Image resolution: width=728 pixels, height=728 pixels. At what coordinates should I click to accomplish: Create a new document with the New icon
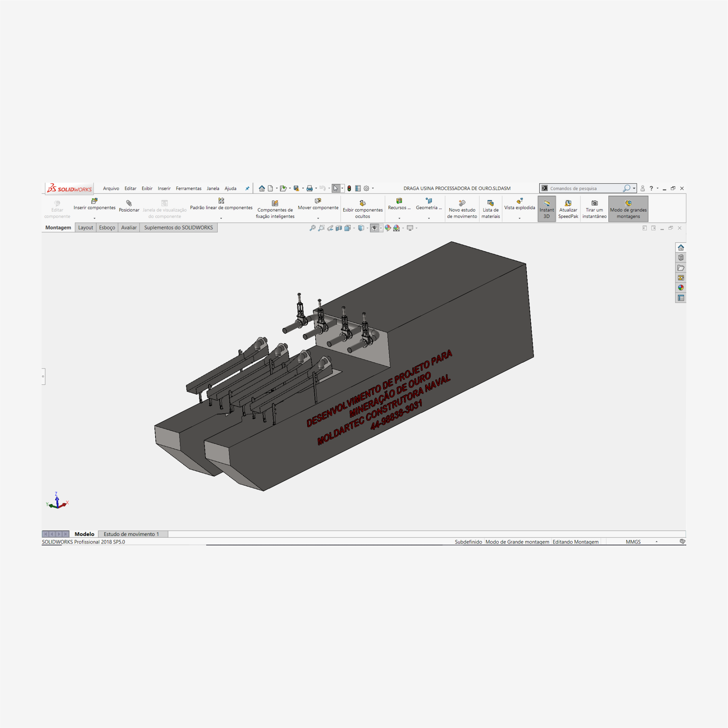pyautogui.click(x=270, y=188)
